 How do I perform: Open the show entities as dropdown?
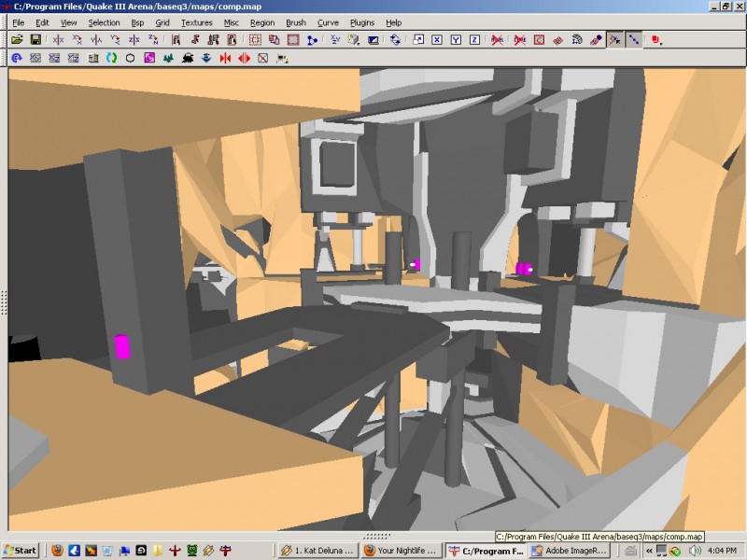pos(657,40)
